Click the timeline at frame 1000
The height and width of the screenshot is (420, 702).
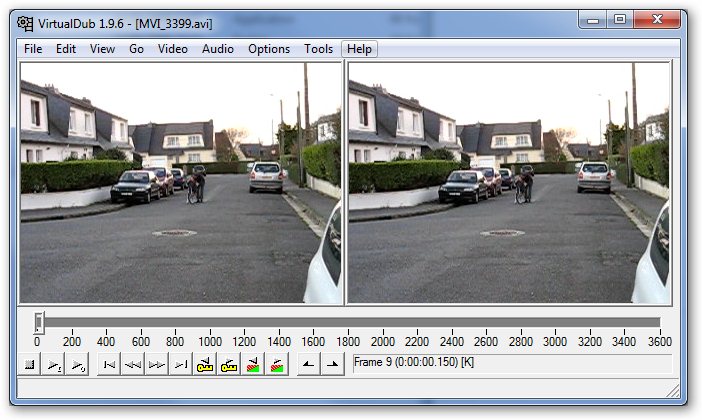pos(210,322)
